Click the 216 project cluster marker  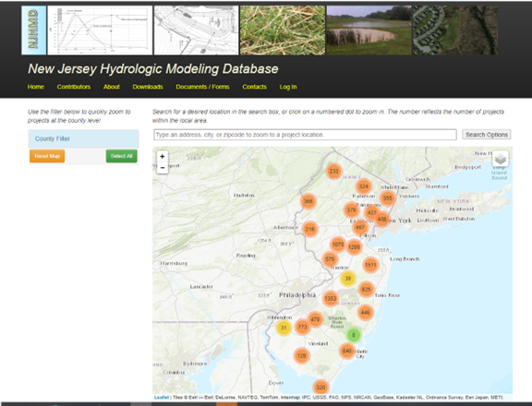click(309, 229)
